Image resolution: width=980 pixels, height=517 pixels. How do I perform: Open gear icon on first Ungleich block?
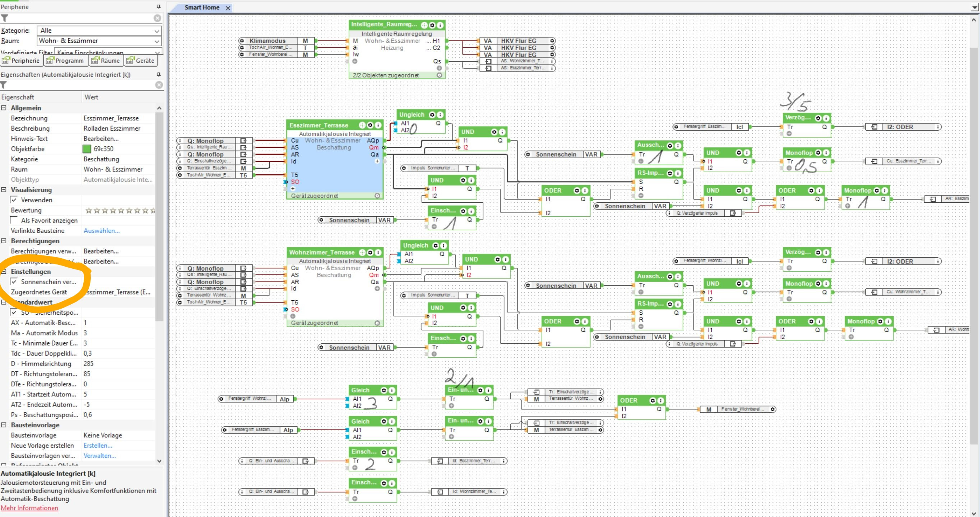432,115
